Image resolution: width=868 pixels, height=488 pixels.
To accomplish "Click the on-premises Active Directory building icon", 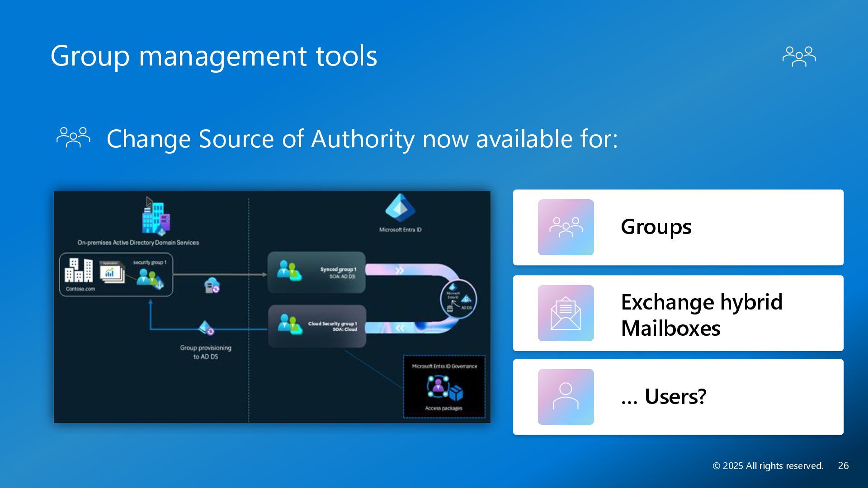I will 156,216.
